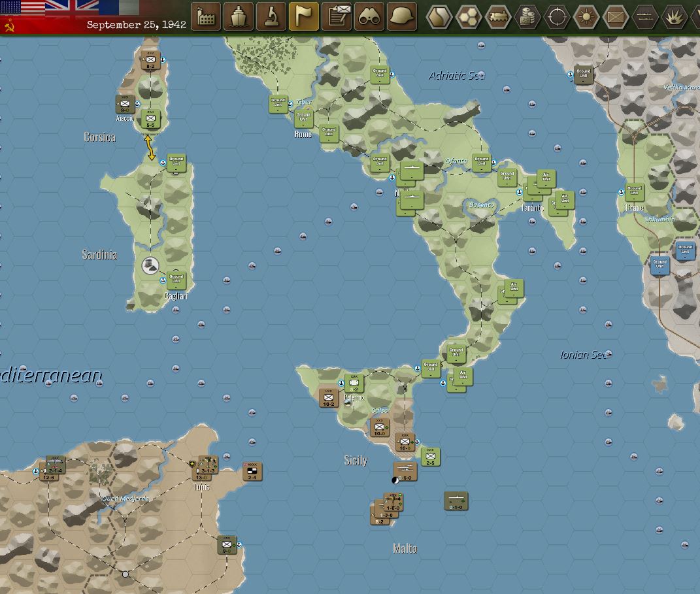Select the 0-5-0 naval unit south of Sicily
Image resolution: width=700 pixels, height=594 pixels.
tap(405, 472)
